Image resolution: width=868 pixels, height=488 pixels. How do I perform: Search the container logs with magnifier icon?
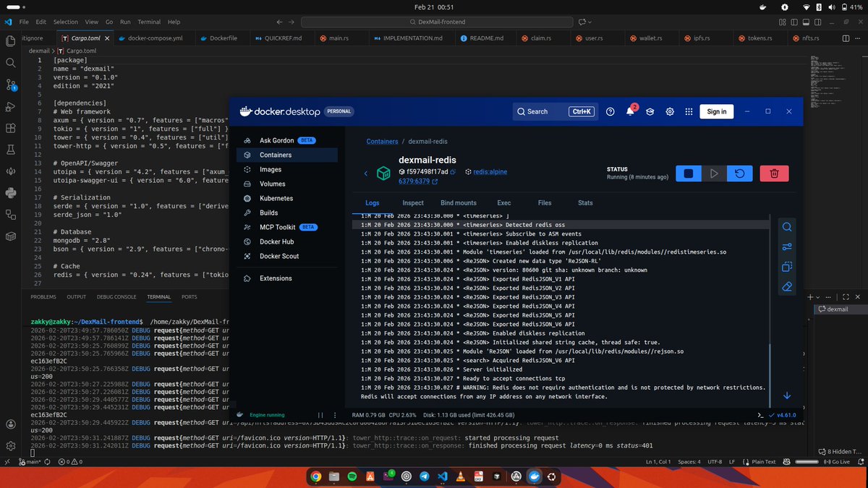pyautogui.click(x=788, y=227)
